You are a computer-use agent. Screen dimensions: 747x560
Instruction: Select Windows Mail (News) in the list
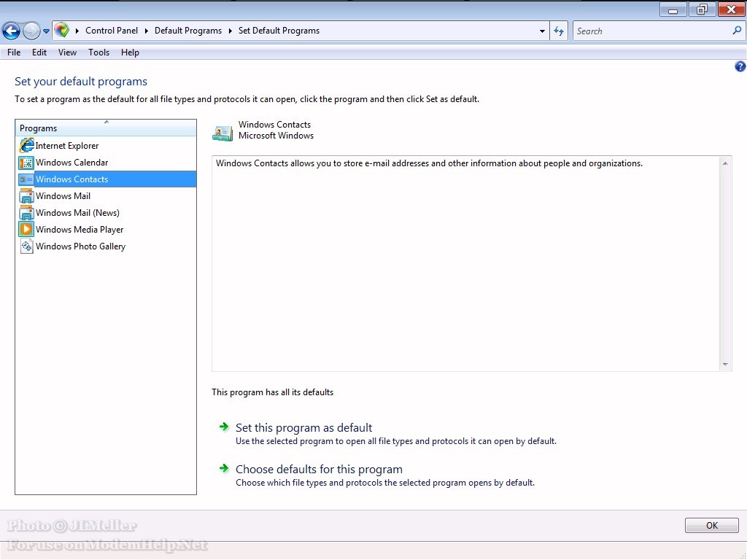[x=106, y=212]
